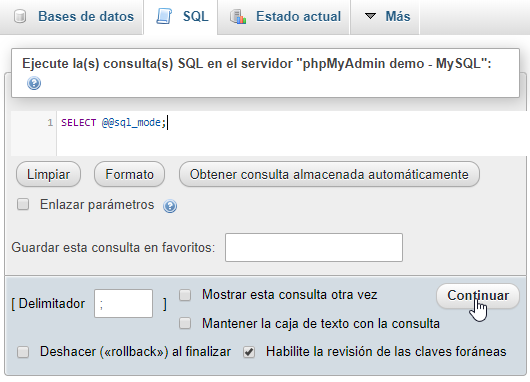This screenshot has height=382, width=530.
Task: Check Mostrar esta consulta otra vez
Action: pyautogui.click(x=185, y=295)
